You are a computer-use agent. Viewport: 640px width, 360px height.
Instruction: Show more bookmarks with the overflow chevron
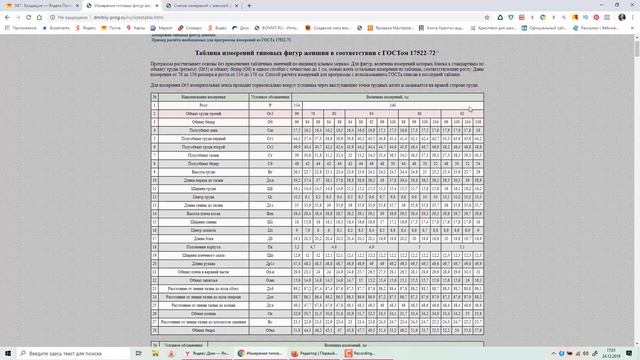(633, 28)
